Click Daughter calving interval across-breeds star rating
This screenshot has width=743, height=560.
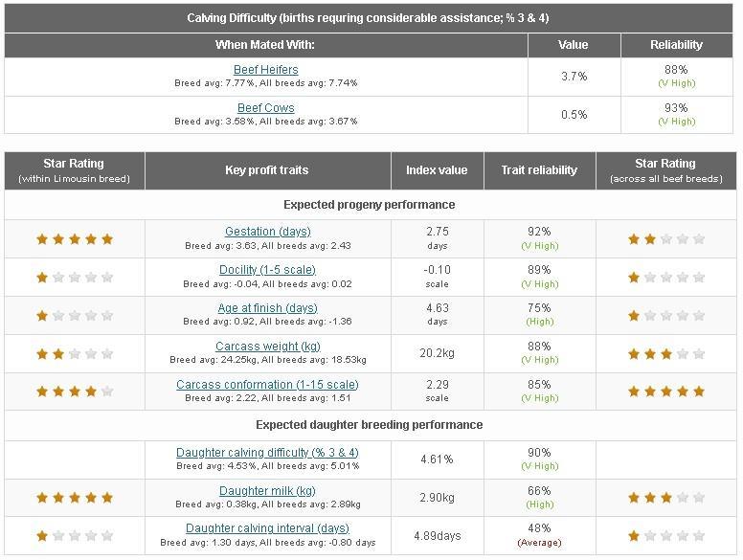[665, 536]
